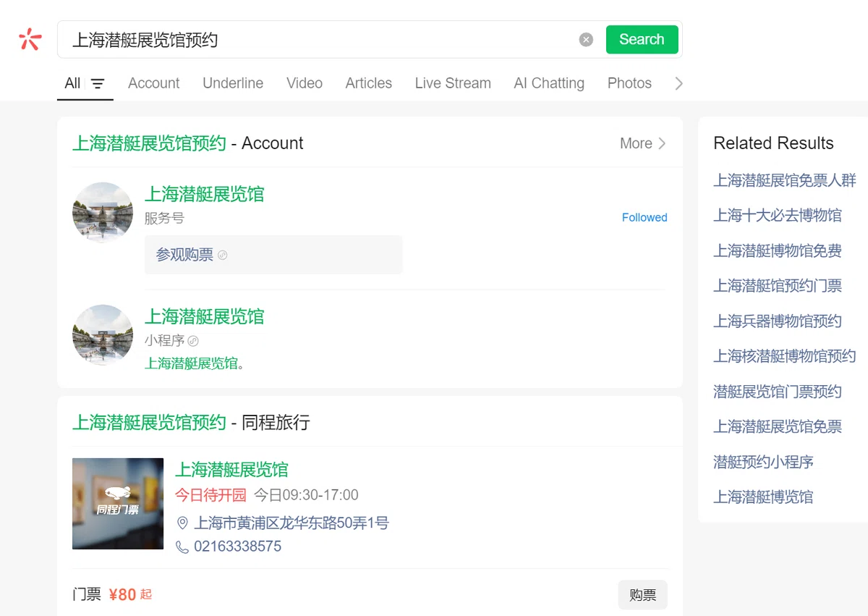Open the 同程门票 thumbnail image
The width and height of the screenshot is (868, 616).
pos(118,504)
